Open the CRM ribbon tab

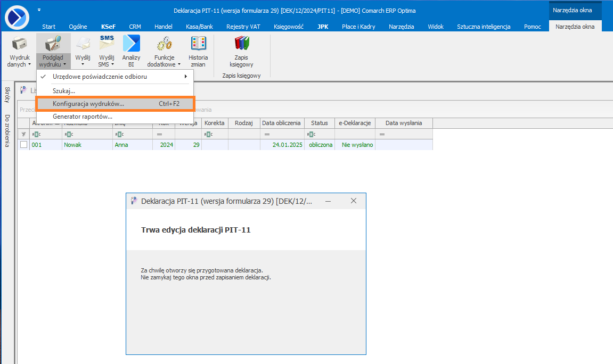coord(135,27)
